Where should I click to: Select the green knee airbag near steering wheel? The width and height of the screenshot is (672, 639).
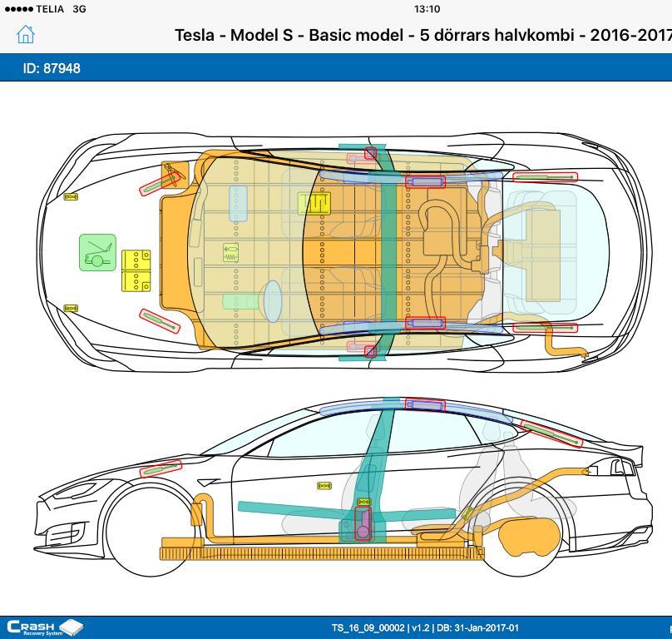tap(242, 301)
